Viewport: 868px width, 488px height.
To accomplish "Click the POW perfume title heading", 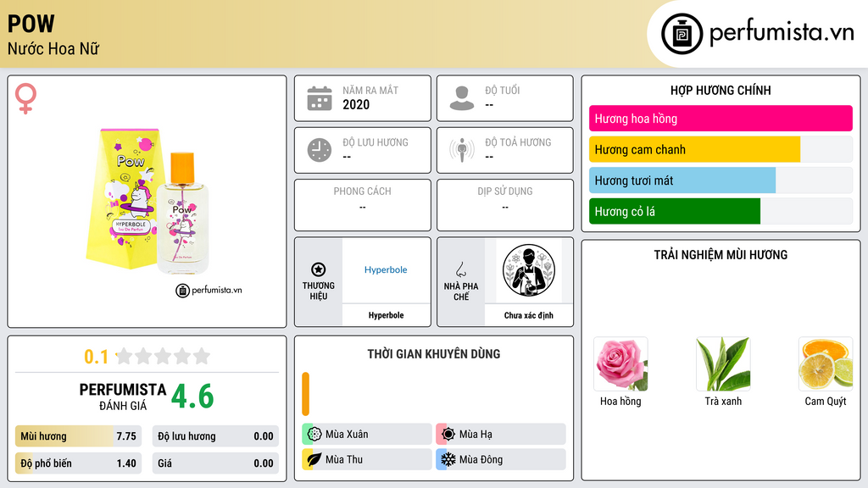I will pos(31,24).
